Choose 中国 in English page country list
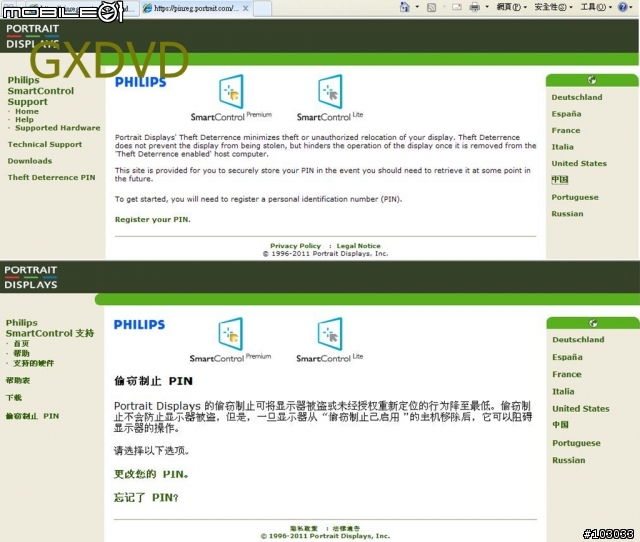 pyautogui.click(x=560, y=180)
